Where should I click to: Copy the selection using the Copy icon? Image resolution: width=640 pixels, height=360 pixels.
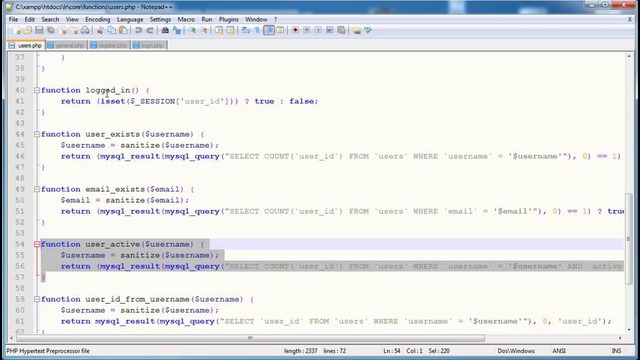[111, 31]
